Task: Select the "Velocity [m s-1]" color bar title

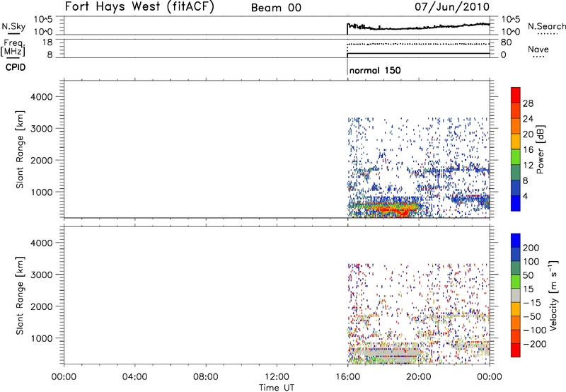Action: pyautogui.click(x=554, y=295)
